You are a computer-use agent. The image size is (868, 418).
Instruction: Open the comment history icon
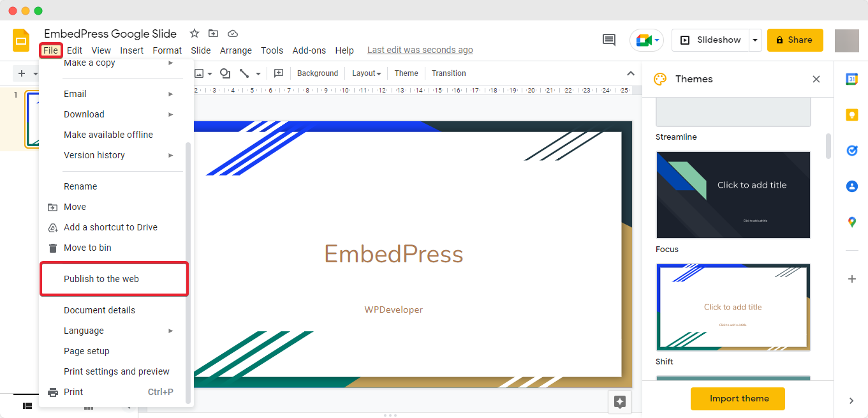click(609, 40)
